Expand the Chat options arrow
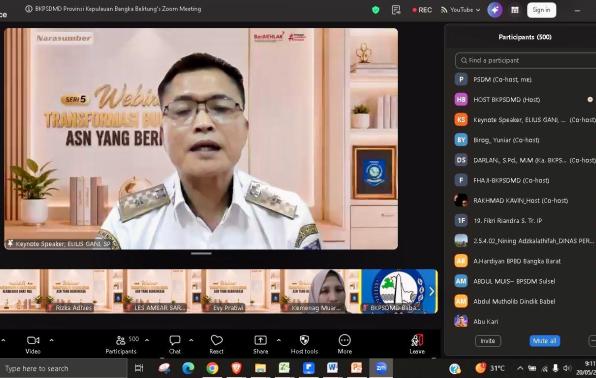Image resolution: width=596 pixels, height=378 pixels. tap(191, 340)
